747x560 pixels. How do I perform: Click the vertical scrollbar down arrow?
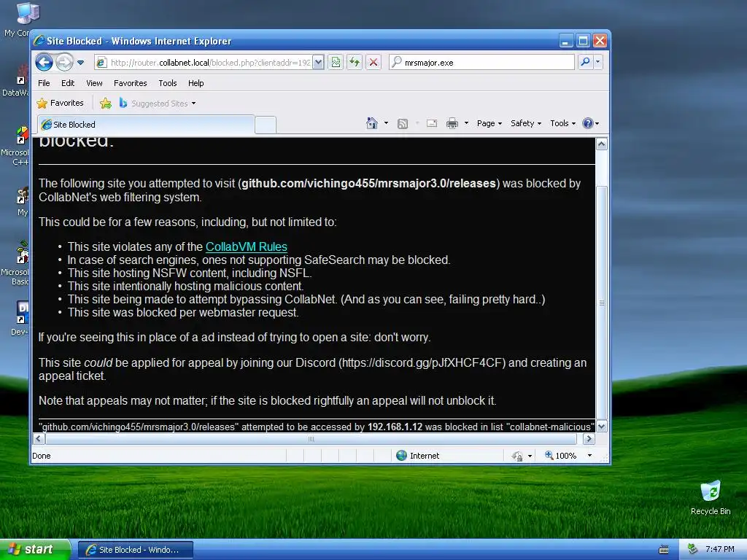click(602, 426)
